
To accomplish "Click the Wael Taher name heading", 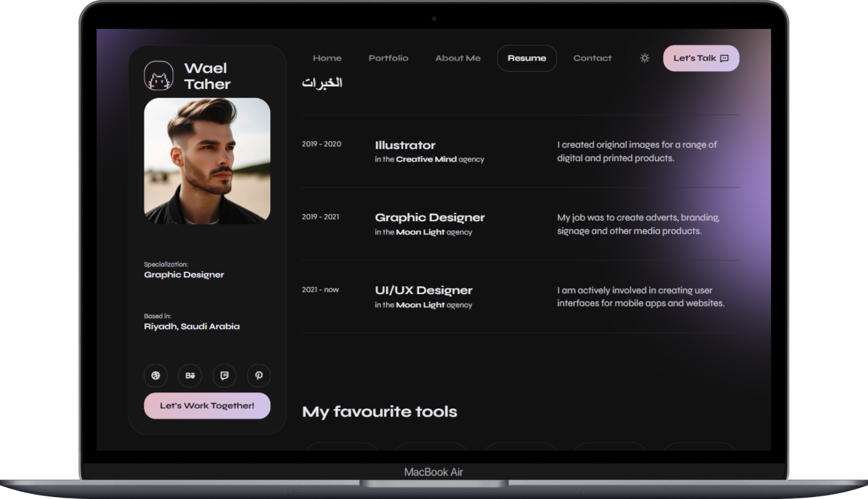I will tap(208, 76).
